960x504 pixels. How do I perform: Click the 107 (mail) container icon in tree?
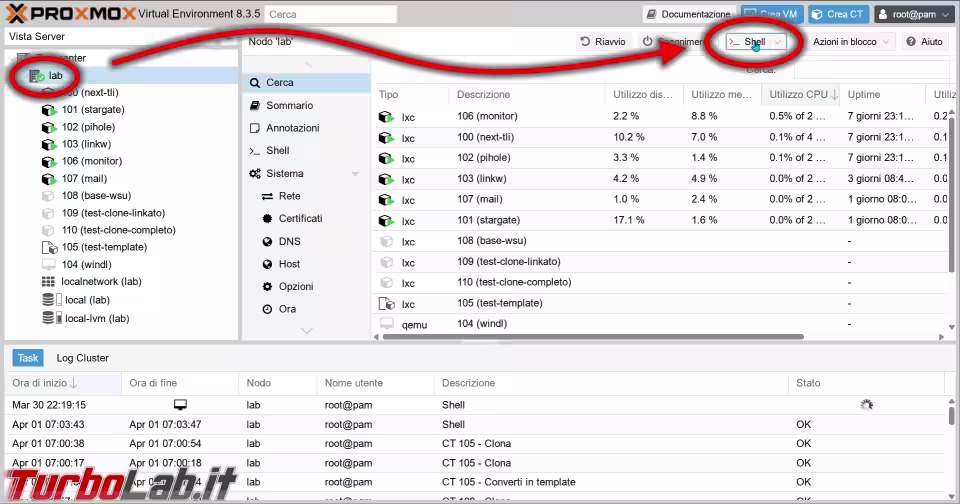point(48,179)
